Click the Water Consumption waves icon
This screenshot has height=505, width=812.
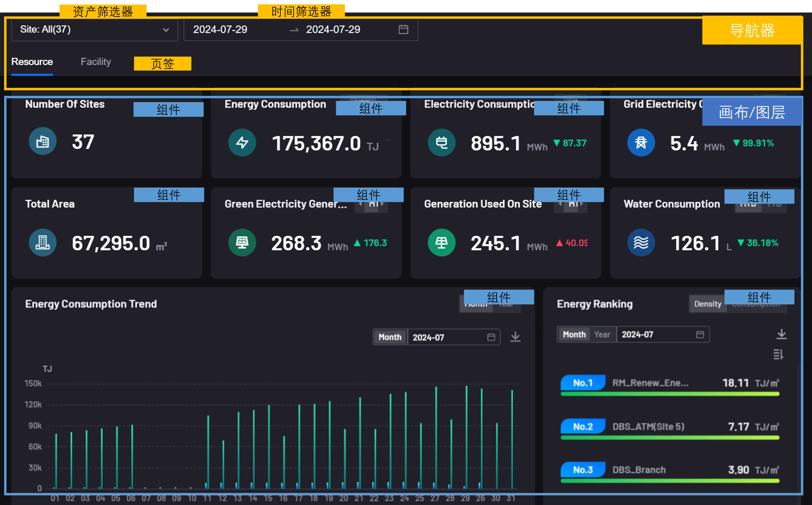point(641,243)
